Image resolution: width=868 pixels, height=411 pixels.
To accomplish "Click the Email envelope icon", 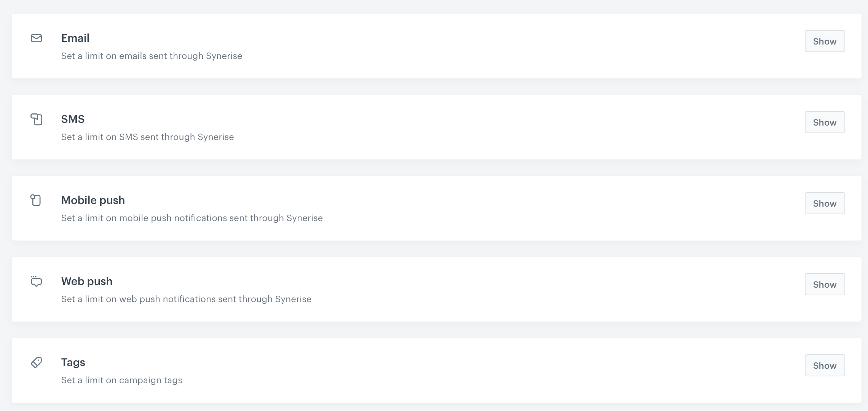I will (x=36, y=38).
